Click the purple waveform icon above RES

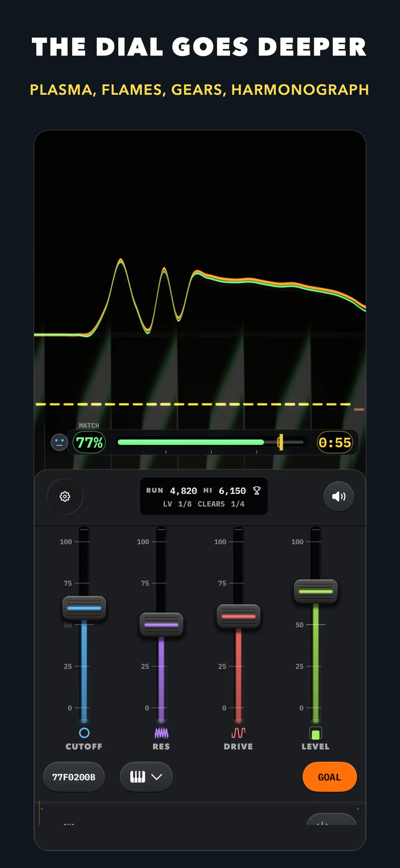[161, 733]
